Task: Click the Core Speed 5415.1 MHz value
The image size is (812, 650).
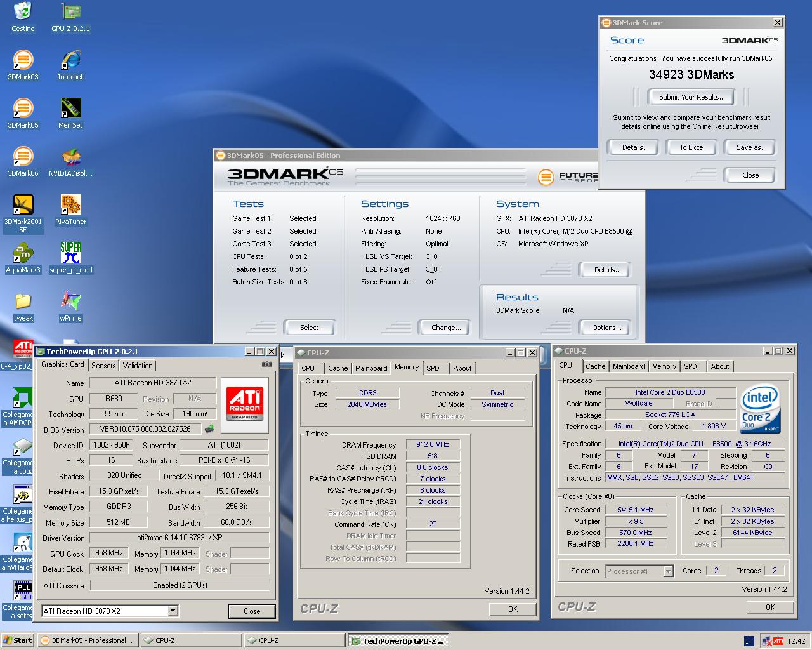Action: coord(636,510)
